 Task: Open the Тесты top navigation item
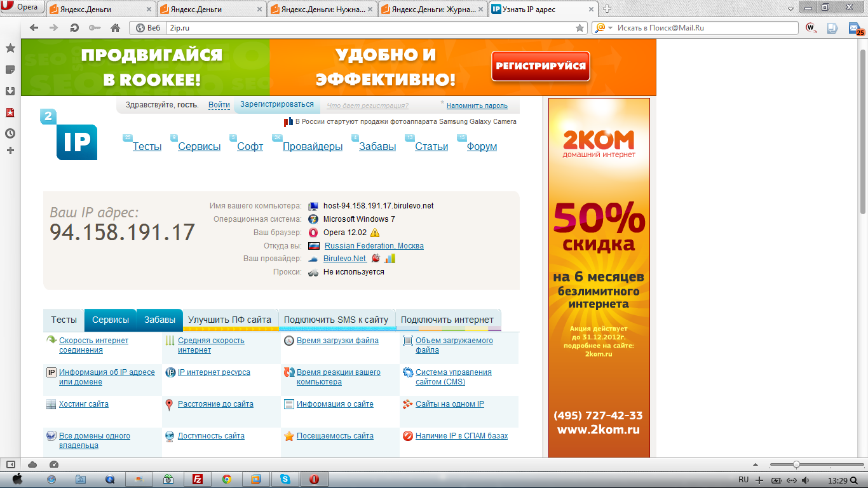tap(147, 147)
